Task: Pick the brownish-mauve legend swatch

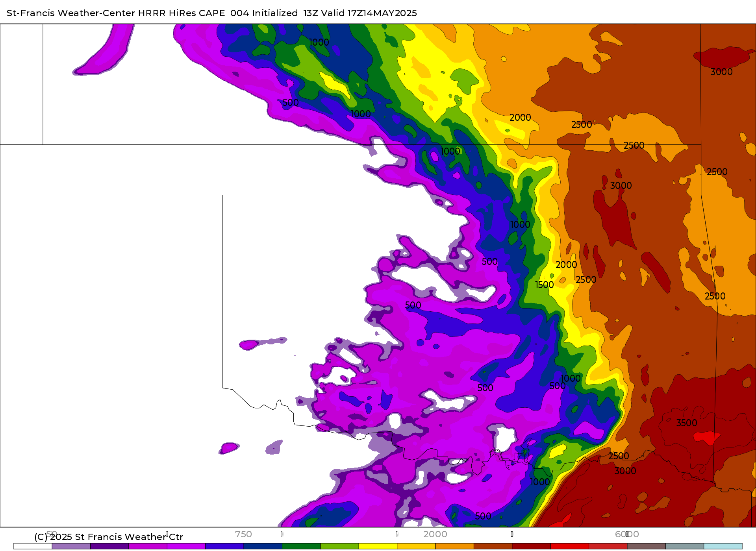Action: [x=646, y=546]
